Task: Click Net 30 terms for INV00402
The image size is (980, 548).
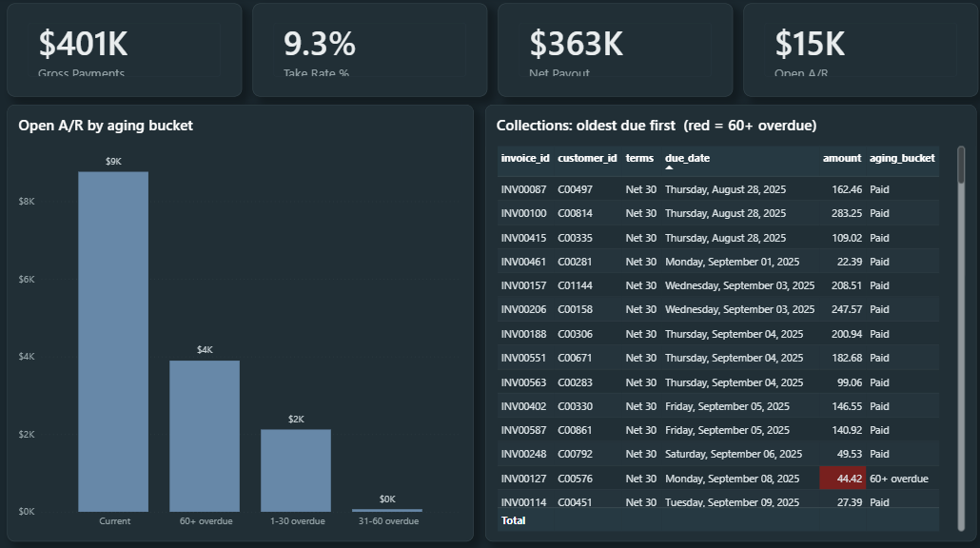Action: point(640,406)
